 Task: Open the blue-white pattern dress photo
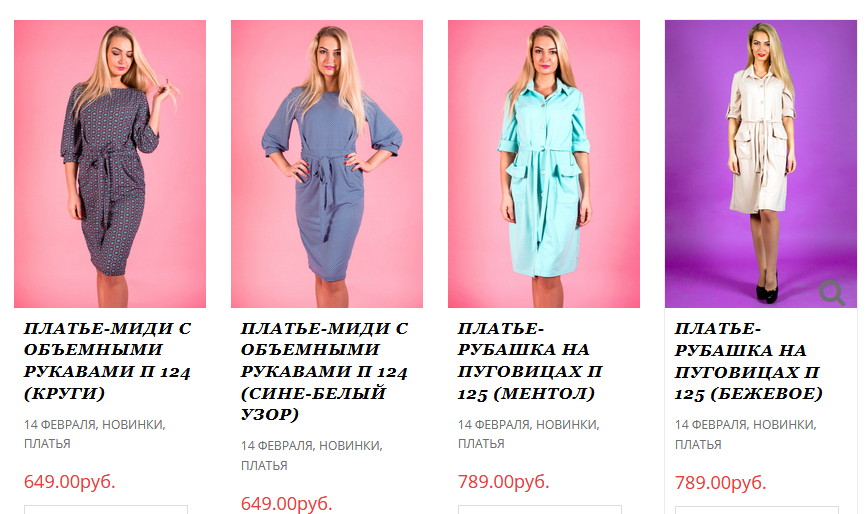(x=327, y=164)
